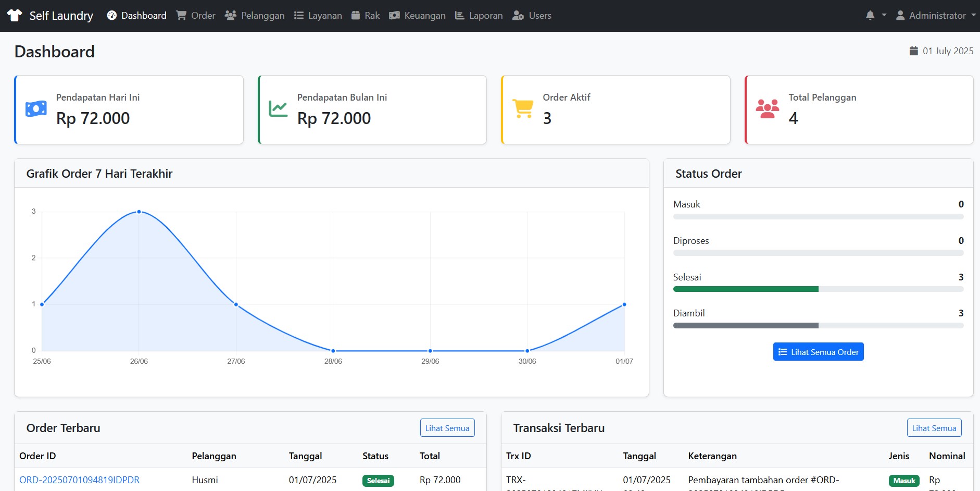Click the Keterangan column header
980x491 pixels.
point(712,456)
